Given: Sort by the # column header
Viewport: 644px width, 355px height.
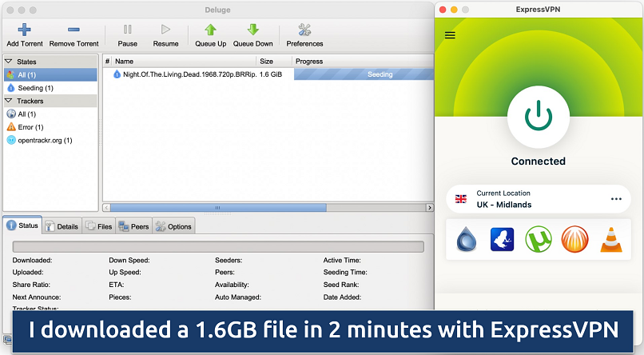Looking at the screenshot, I should (x=107, y=62).
